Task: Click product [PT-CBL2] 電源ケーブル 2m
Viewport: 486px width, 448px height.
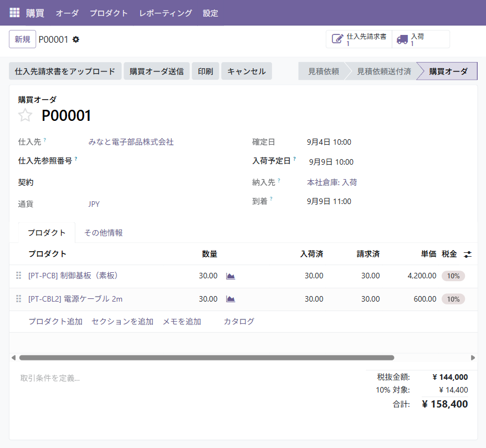Action: (x=75, y=299)
